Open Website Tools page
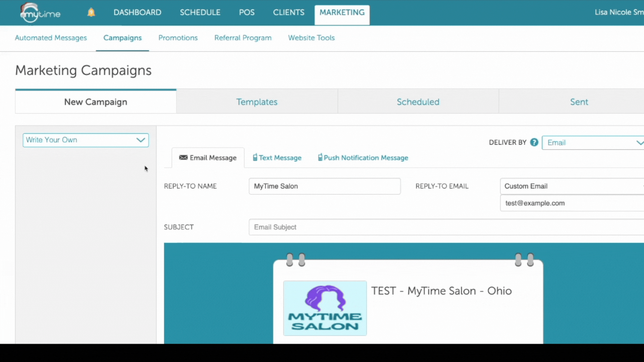This screenshot has height=362, width=644. pos(311,38)
